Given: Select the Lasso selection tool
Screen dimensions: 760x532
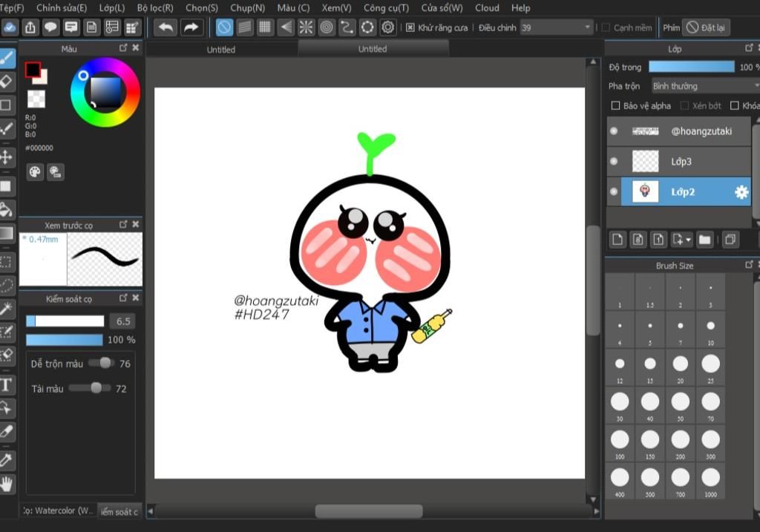Looking at the screenshot, I should (x=7, y=286).
